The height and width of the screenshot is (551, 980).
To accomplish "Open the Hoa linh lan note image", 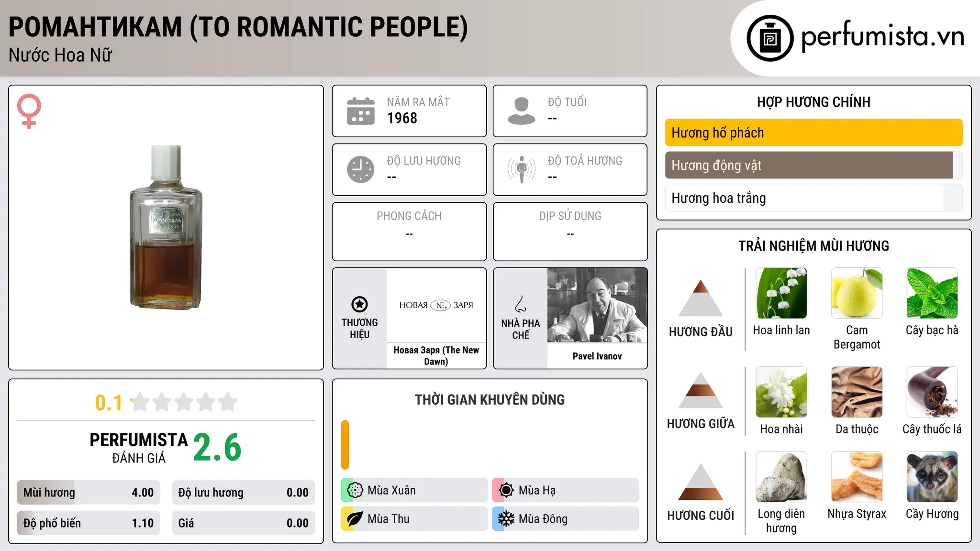I will coord(781,293).
